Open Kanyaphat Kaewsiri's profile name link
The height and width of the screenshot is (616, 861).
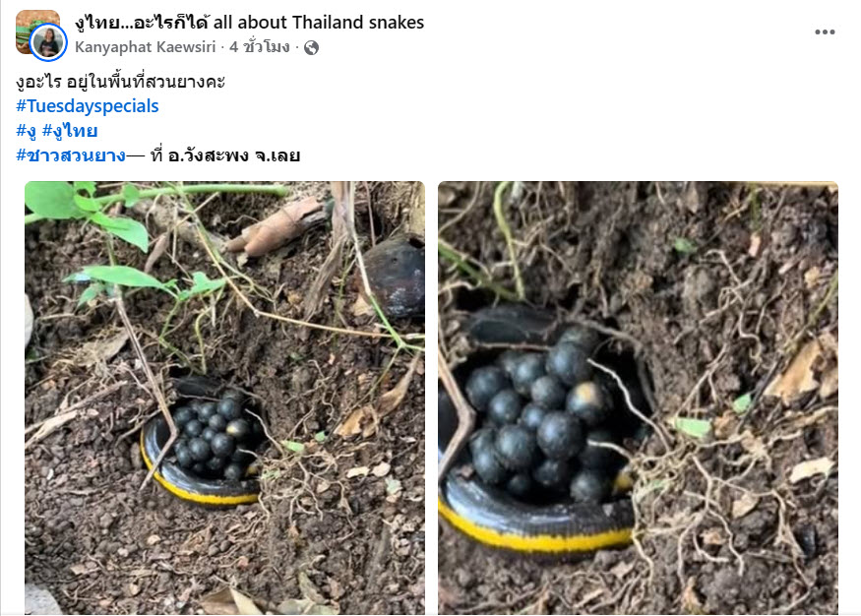(145, 47)
